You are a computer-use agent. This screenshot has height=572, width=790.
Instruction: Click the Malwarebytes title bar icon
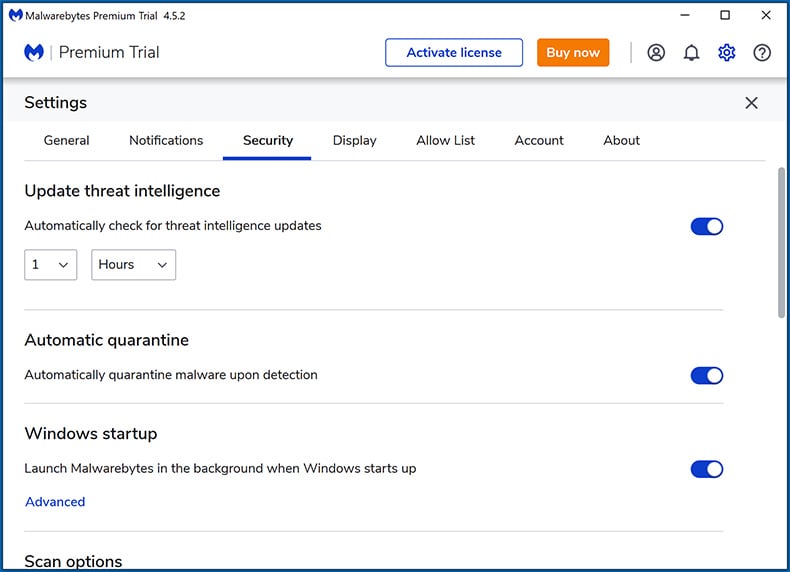pos(16,16)
